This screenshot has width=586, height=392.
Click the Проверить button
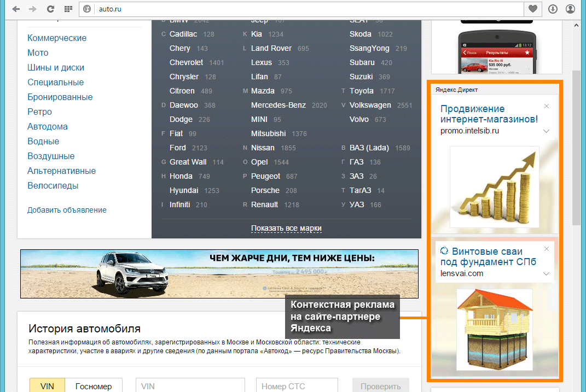pos(380,385)
